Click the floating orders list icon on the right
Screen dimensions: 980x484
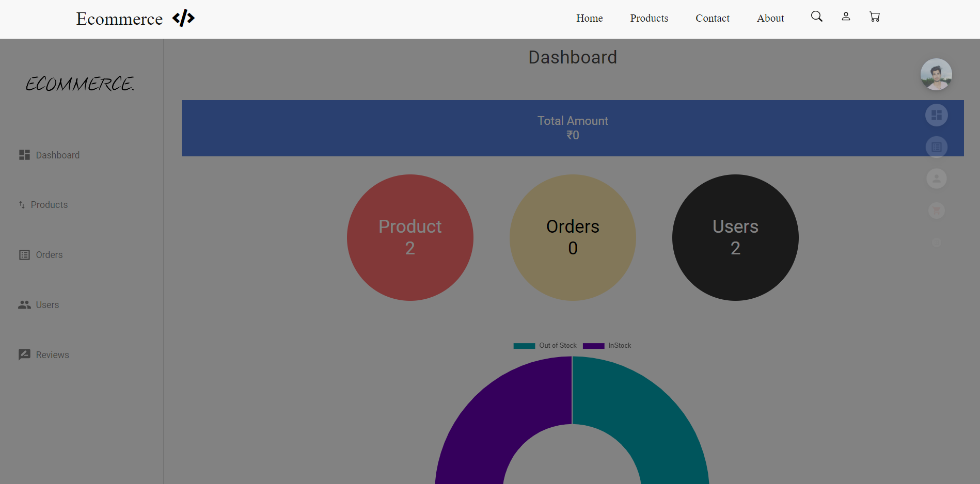tap(936, 147)
